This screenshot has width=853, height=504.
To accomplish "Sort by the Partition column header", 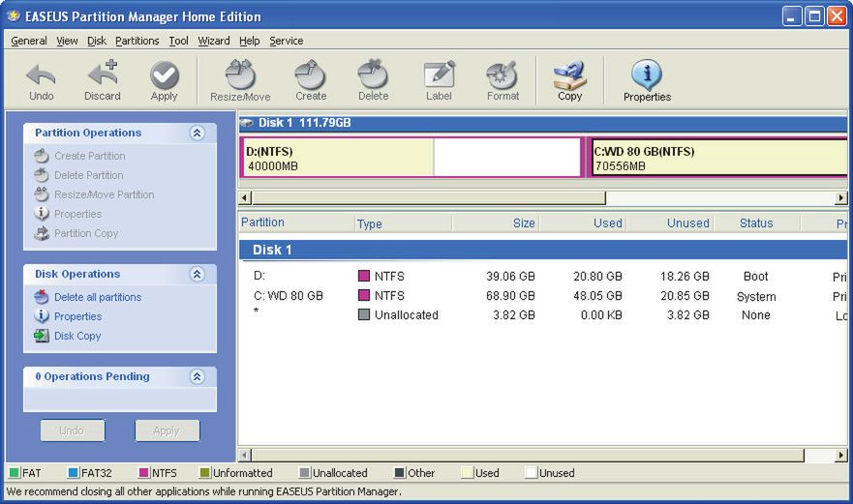I will [x=296, y=222].
